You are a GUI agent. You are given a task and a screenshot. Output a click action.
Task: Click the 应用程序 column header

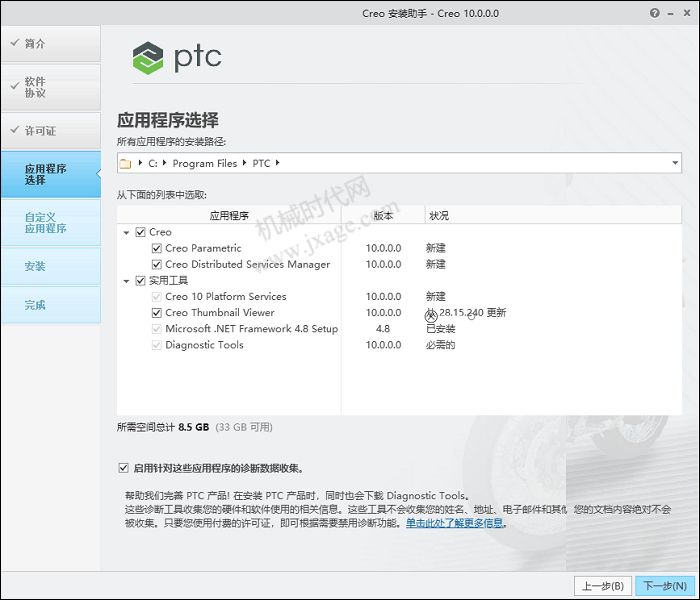pyautogui.click(x=229, y=216)
